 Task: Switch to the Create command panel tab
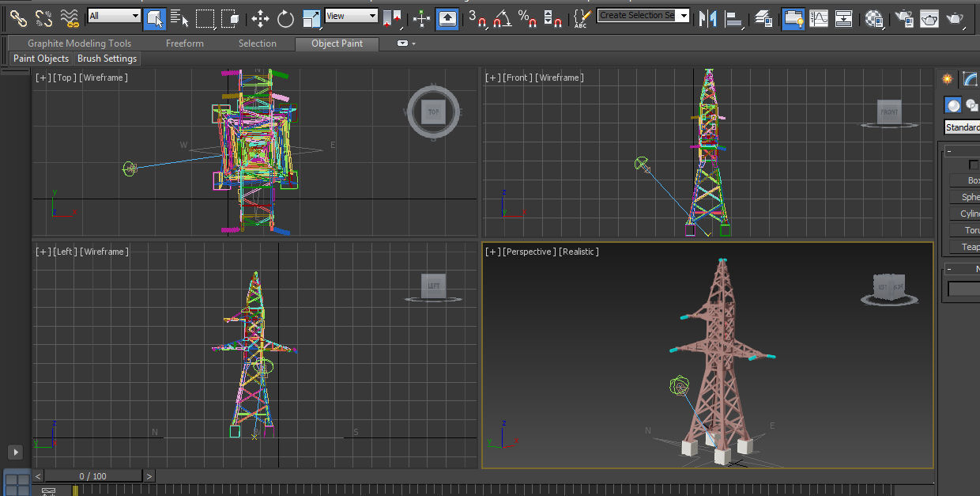pyautogui.click(x=947, y=78)
